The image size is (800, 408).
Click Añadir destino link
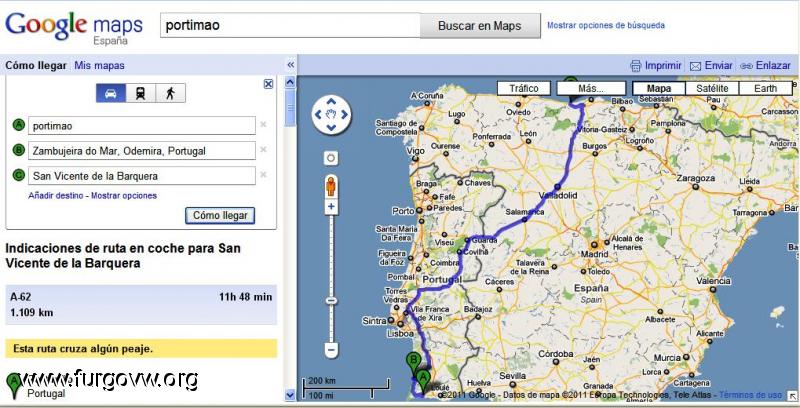coord(56,195)
